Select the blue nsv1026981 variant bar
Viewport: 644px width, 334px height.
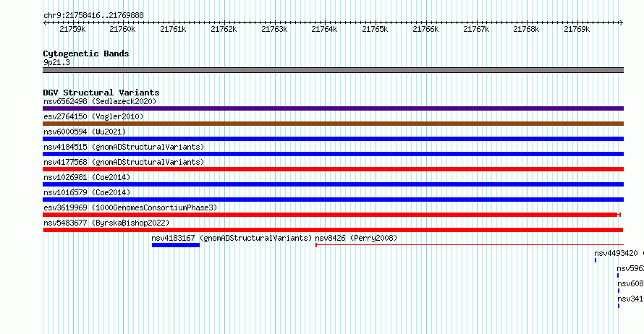click(333, 184)
